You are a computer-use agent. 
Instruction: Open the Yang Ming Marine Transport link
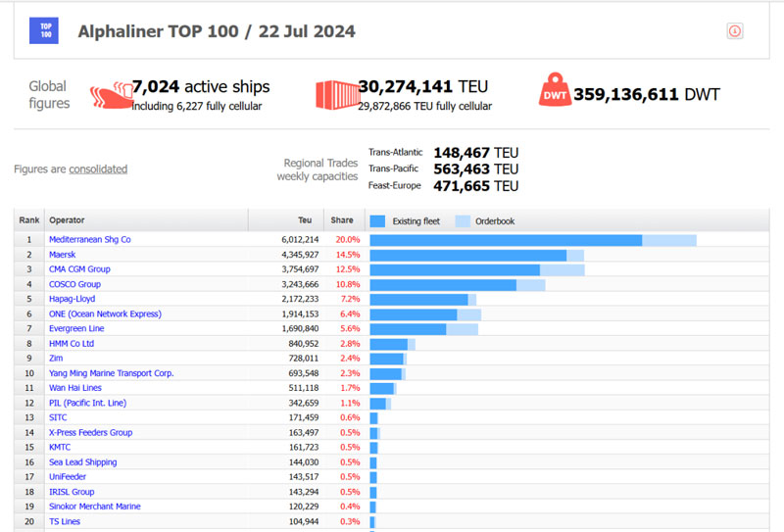(x=111, y=373)
